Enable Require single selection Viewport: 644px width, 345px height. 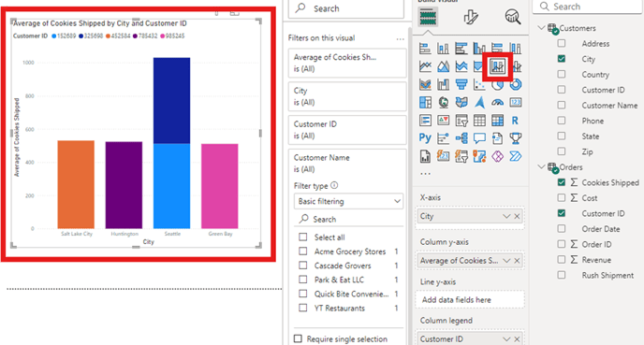pyautogui.click(x=299, y=338)
